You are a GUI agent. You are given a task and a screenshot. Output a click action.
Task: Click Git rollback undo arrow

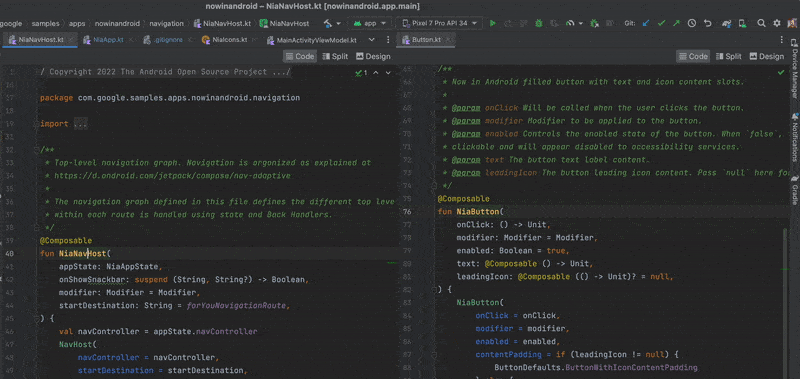707,23
